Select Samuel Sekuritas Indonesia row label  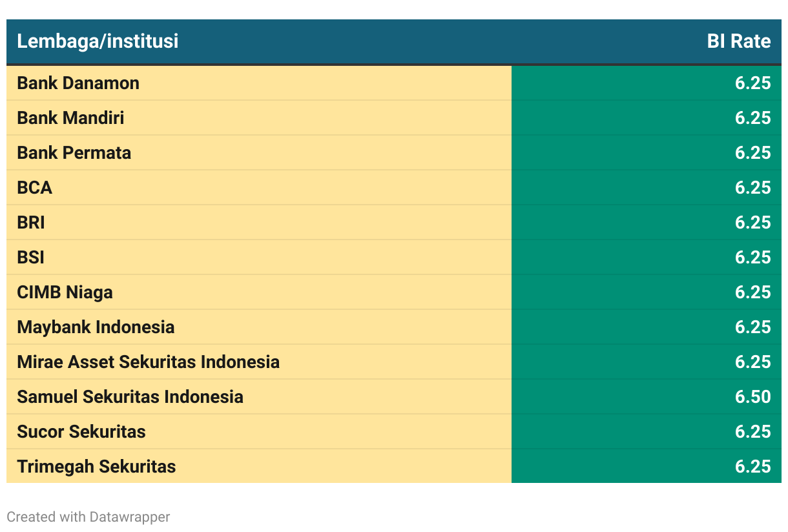coord(130,397)
